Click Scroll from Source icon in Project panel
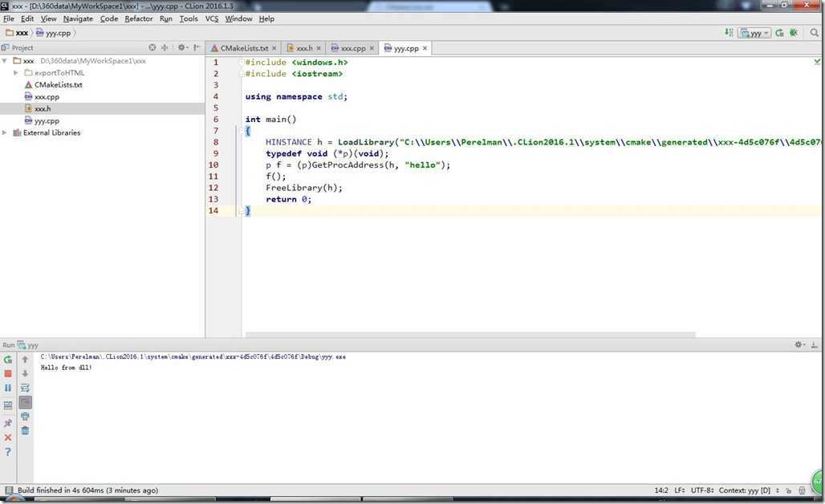Image resolution: width=825 pixels, height=504 pixels. point(152,47)
